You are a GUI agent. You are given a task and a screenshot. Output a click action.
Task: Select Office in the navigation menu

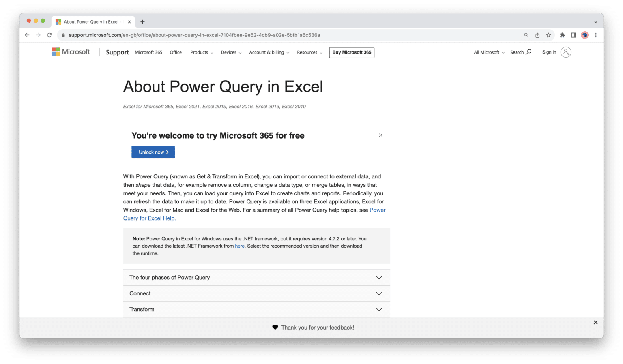pos(176,52)
